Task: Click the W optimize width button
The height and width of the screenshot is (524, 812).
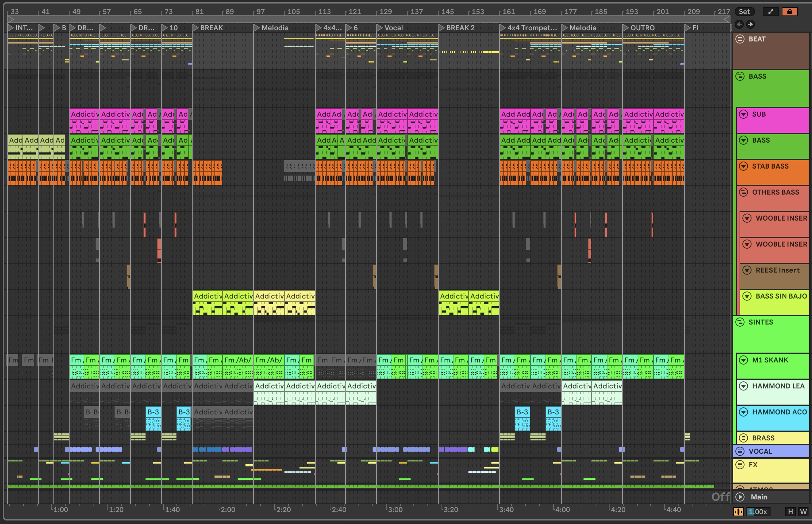Action: tap(803, 512)
